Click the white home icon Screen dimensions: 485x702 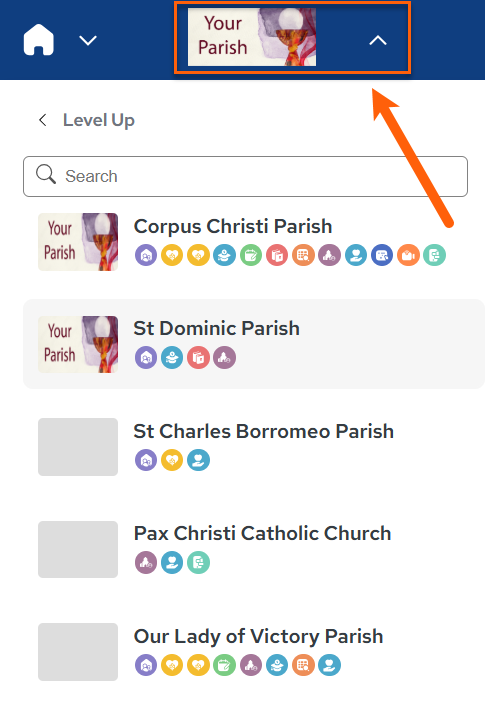[x=39, y=40]
